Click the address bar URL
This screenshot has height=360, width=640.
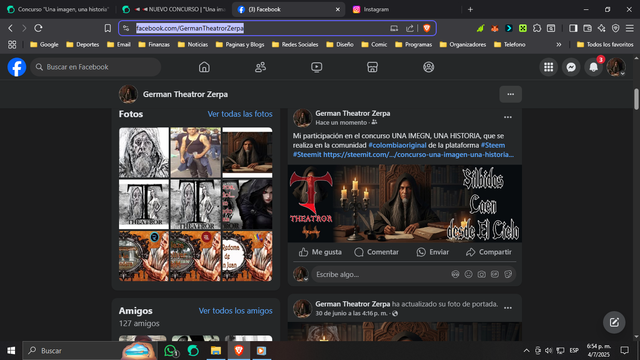pos(190,28)
